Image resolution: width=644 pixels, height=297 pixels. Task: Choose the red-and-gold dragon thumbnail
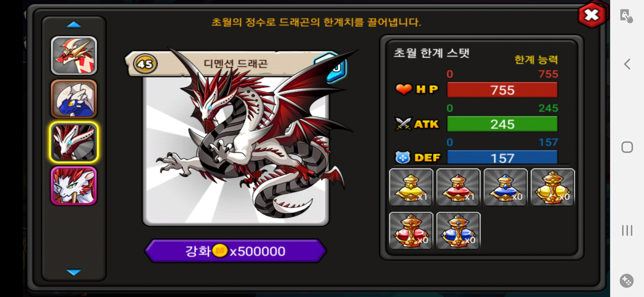pos(74,56)
